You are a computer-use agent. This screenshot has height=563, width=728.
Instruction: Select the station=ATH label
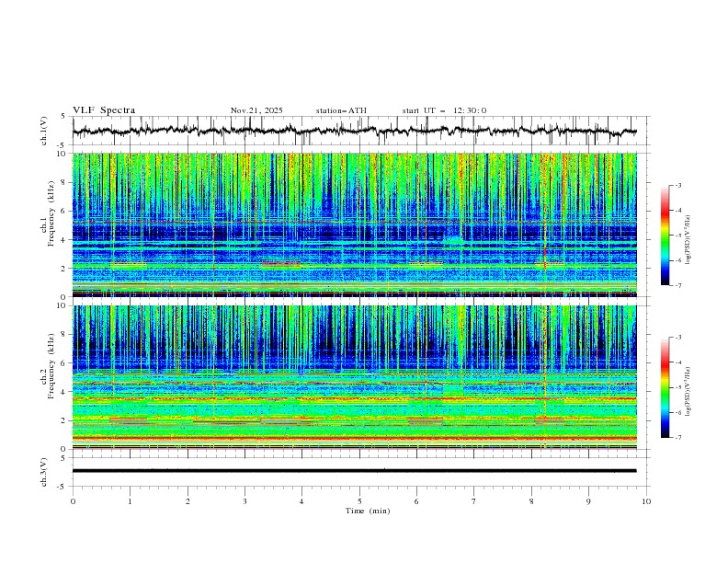(341, 110)
